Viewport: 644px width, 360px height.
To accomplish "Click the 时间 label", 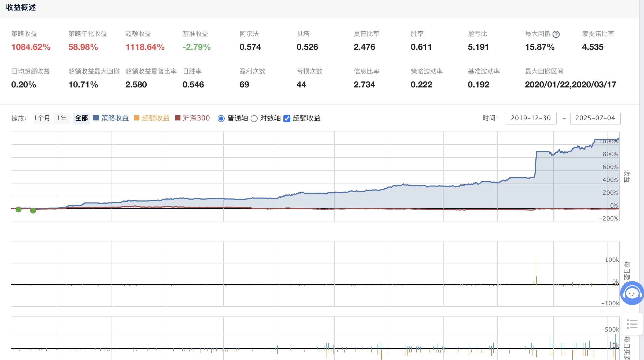I will [x=490, y=118].
